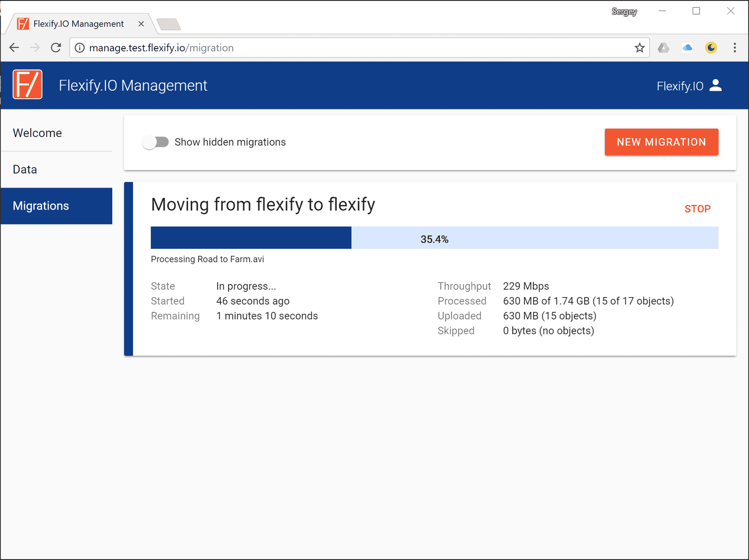Open the Google Drive icon in the toolbar
Image resolution: width=749 pixels, height=560 pixels.
(x=663, y=47)
